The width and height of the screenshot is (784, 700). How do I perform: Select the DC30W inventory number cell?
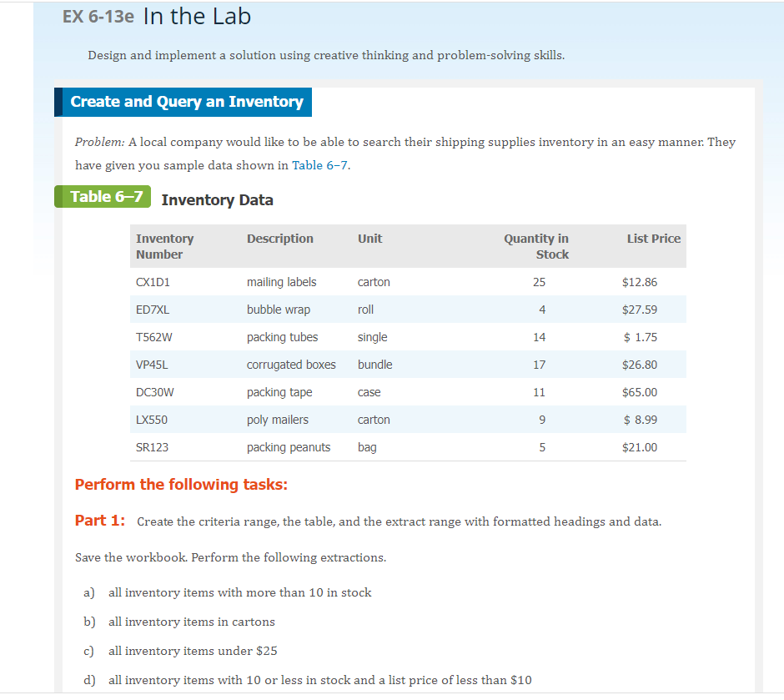tap(154, 392)
